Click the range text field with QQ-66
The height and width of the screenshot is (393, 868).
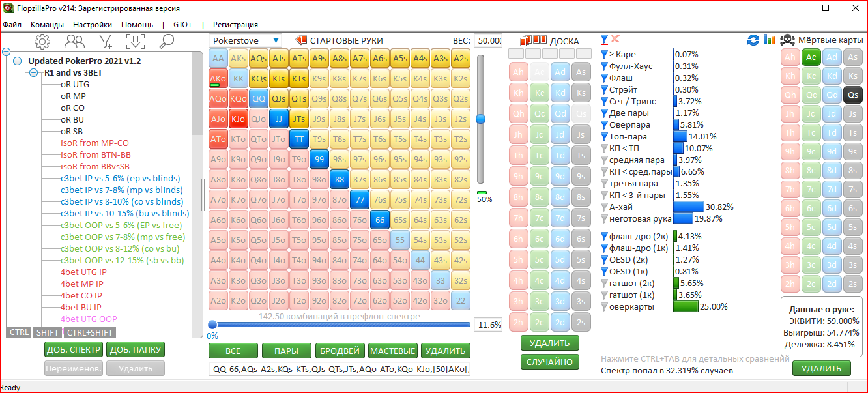[340, 370]
